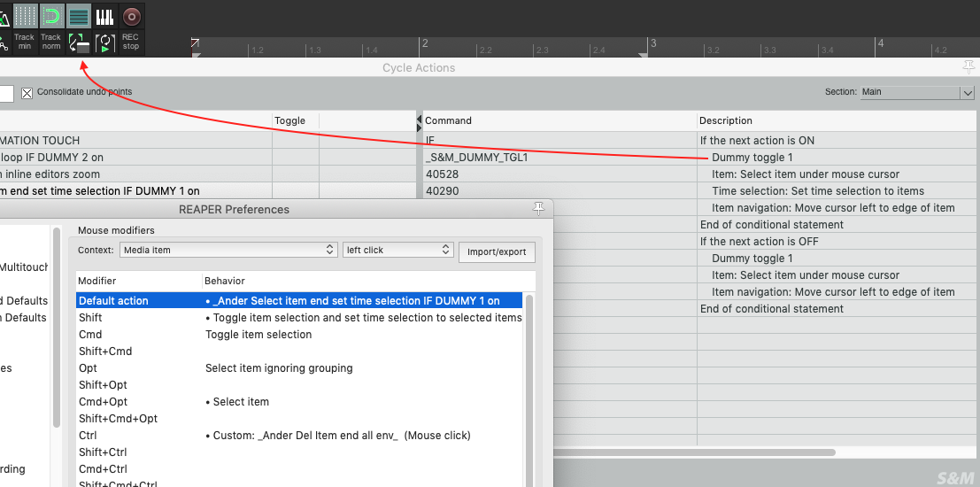Viewport: 980px width, 487px height.
Task: Select the Shift+Cmd+Opt modifier row
Action: 299,419
